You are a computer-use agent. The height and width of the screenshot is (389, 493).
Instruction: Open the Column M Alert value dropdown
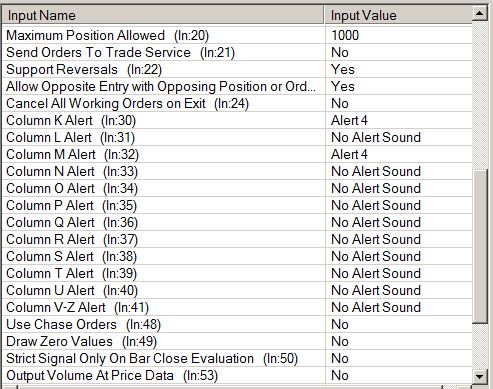(x=399, y=154)
